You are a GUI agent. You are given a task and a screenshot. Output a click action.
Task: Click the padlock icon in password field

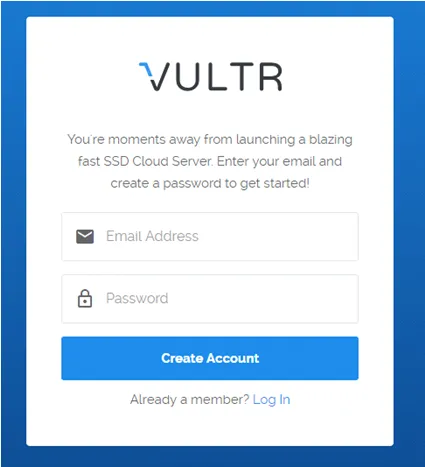[x=85, y=298]
